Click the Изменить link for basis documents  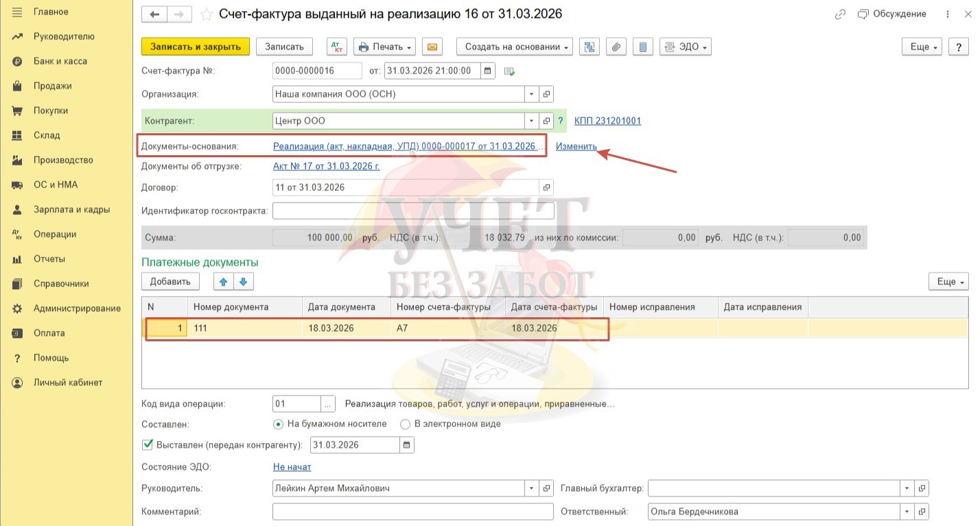[x=576, y=146]
